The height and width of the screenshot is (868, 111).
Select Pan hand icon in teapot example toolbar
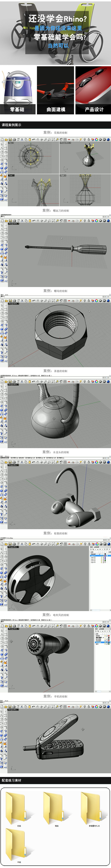coord(38,381)
